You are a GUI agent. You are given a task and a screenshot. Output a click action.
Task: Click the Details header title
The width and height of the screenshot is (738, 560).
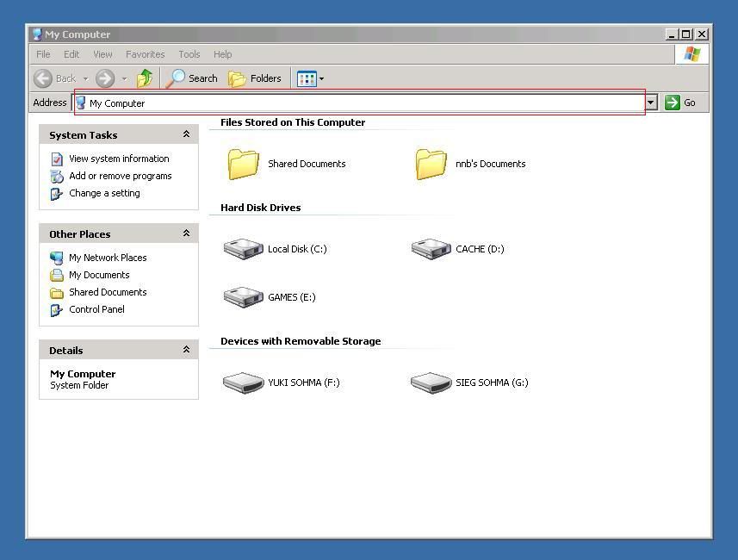(x=66, y=351)
